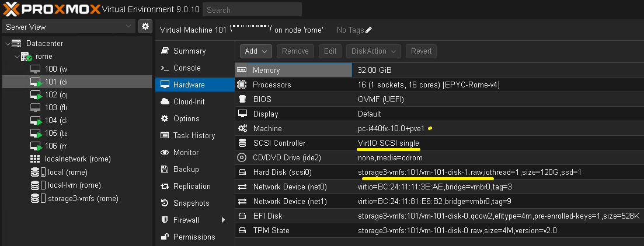Switch to the Snapshots tab
Viewport: 644px width, 246px height.
pos(191,203)
